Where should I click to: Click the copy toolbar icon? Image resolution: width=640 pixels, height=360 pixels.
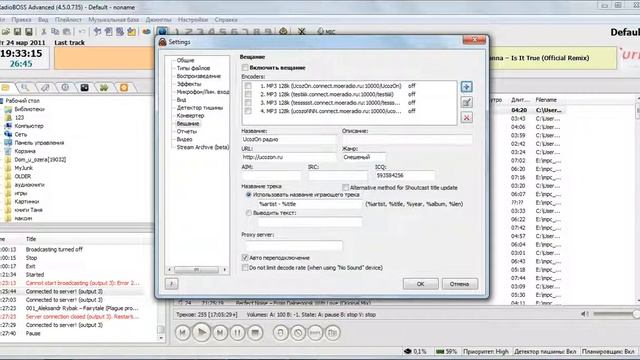[x=55, y=31]
